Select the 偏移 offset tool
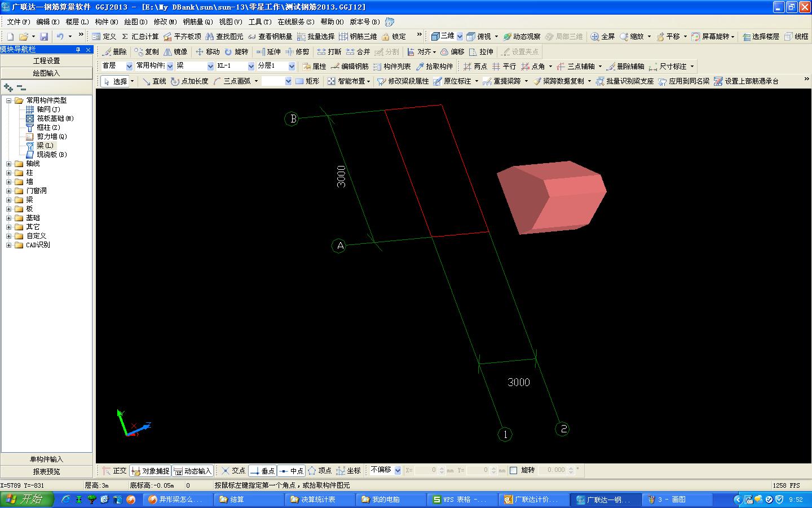The width and height of the screenshot is (812, 508). [x=452, y=51]
